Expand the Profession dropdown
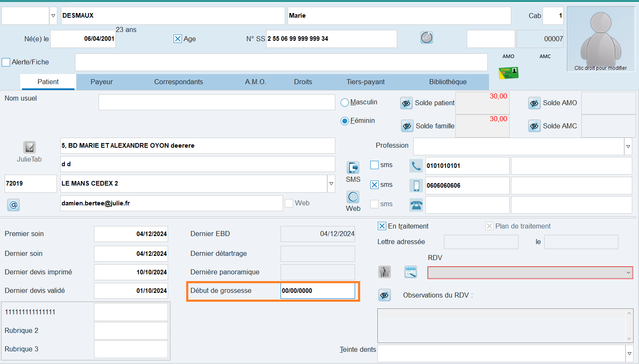 [628, 147]
